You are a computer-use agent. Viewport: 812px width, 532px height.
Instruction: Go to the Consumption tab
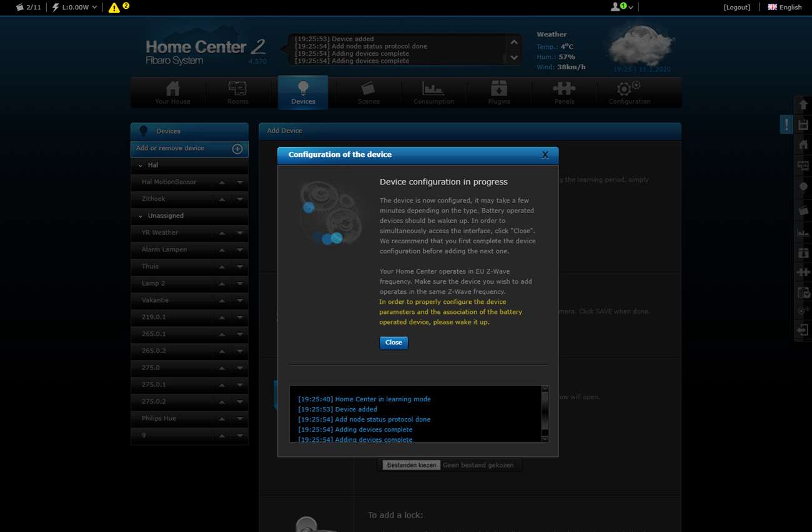pyautogui.click(x=433, y=93)
